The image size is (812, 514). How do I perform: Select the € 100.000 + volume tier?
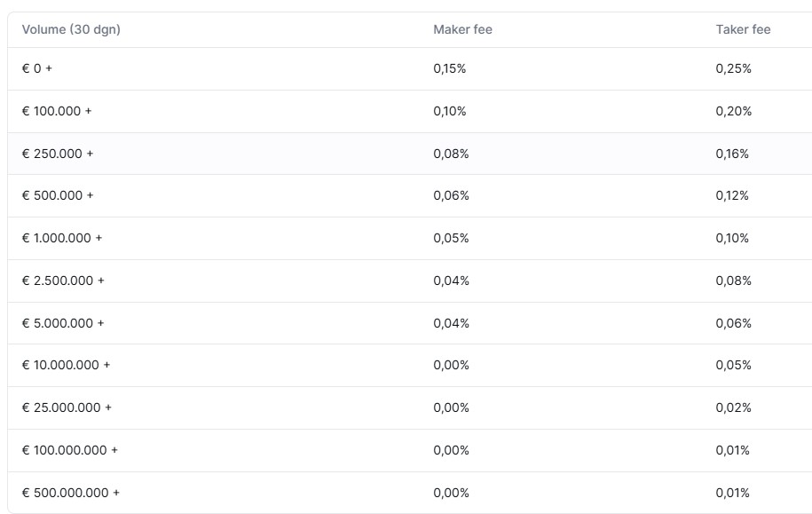point(57,111)
